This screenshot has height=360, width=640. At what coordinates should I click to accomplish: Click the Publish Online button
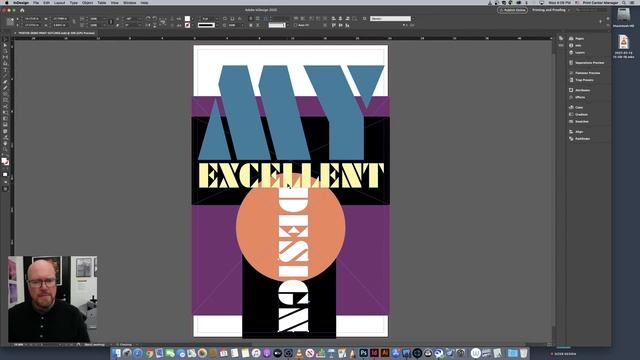tap(512, 10)
